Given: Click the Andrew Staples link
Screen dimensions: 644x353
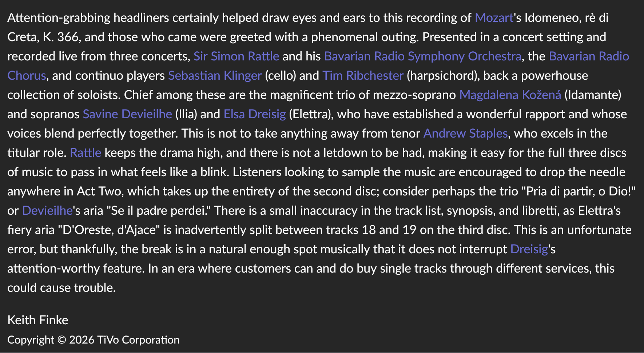Looking at the screenshot, I should (465, 134).
